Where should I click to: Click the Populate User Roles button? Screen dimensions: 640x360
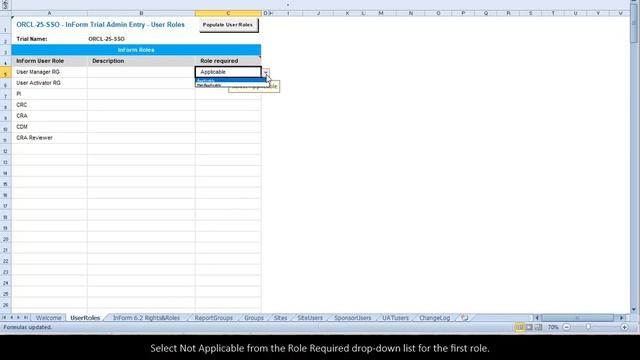[229, 25]
